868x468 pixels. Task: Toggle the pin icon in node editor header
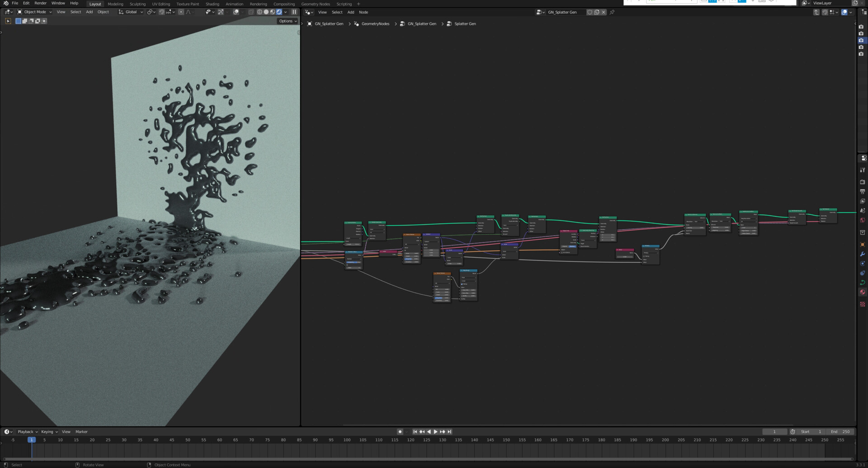612,12
